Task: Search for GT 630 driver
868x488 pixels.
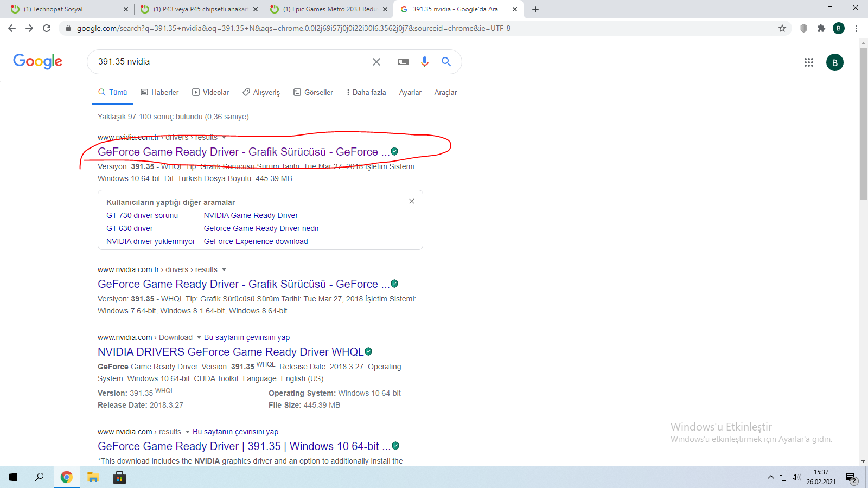Action: click(x=130, y=228)
